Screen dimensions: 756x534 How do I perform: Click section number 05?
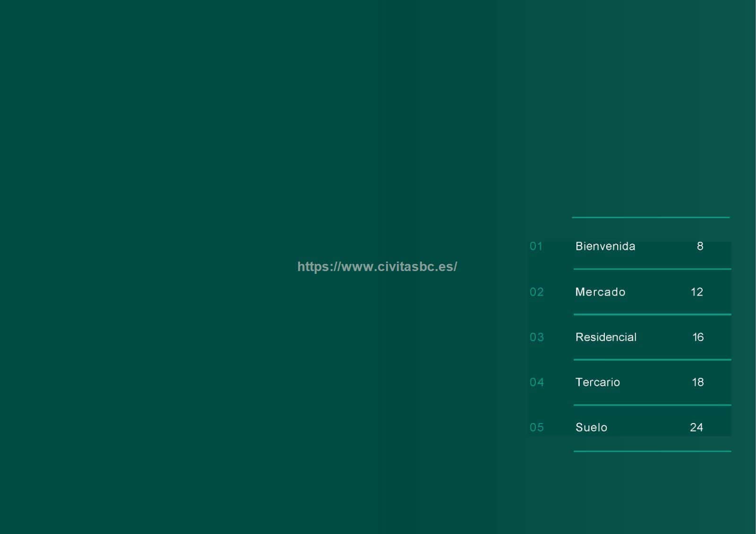[536, 428]
